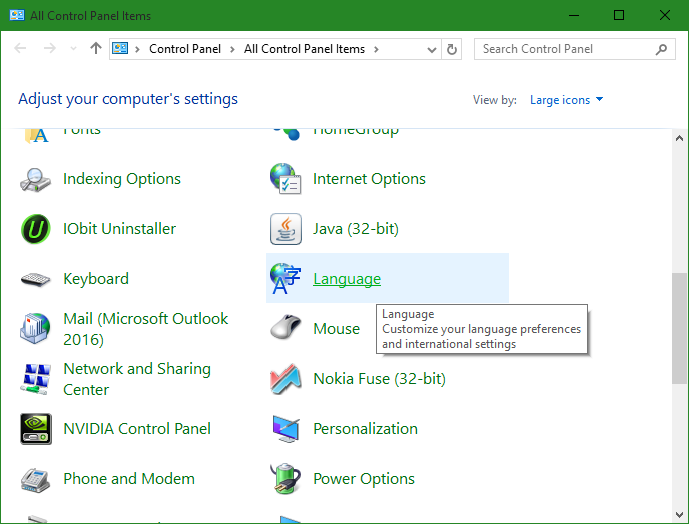Screen dimensions: 689x524
Task: Expand chevron before Control Panel breadcrumb
Action: click(x=137, y=49)
